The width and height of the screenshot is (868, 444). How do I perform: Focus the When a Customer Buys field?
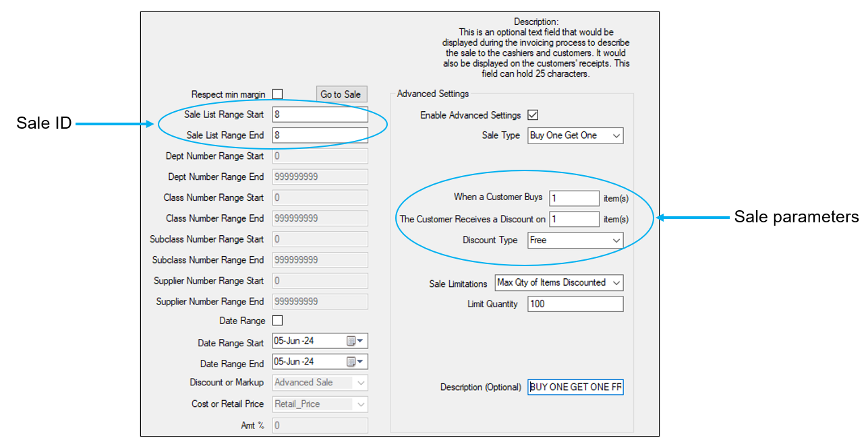[573, 198]
